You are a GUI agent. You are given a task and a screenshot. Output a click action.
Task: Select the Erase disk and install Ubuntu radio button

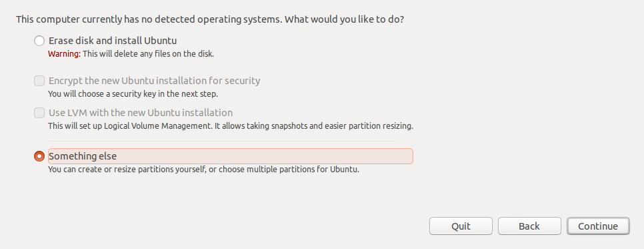pos(39,41)
